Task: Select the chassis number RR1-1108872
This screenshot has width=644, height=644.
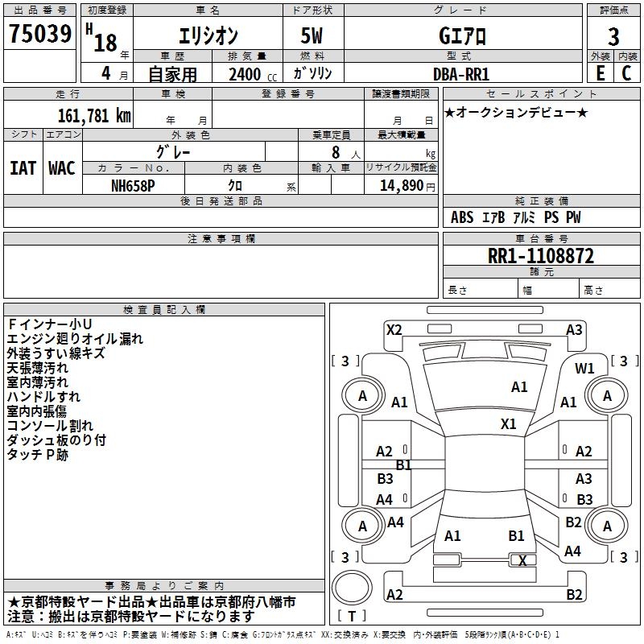Action: (541, 256)
